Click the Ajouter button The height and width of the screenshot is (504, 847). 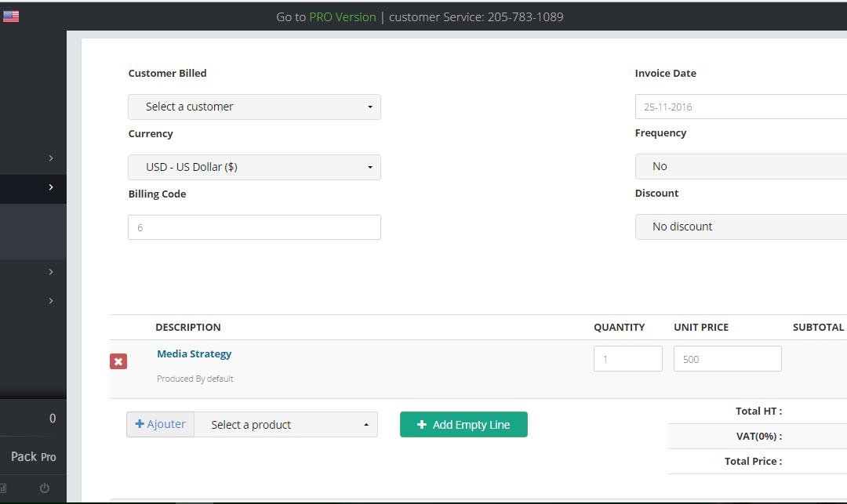(x=161, y=424)
